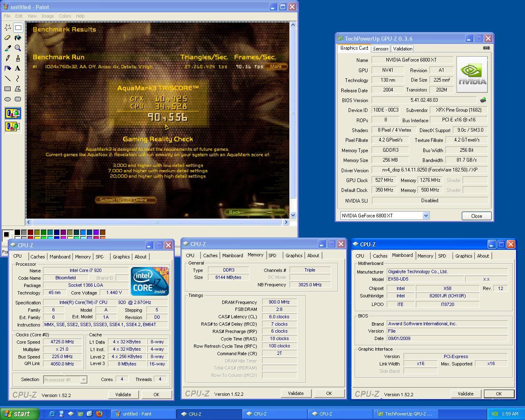Activate the Pick Color eyedropper tool
Viewport: 525px width, 420px height.
8,48
